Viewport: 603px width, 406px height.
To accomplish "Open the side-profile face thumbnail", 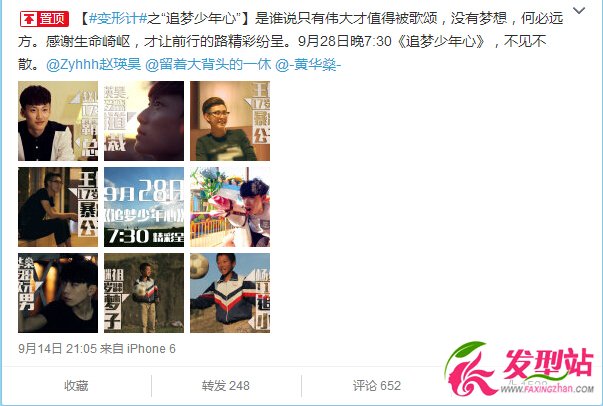I will tap(144, 121).
